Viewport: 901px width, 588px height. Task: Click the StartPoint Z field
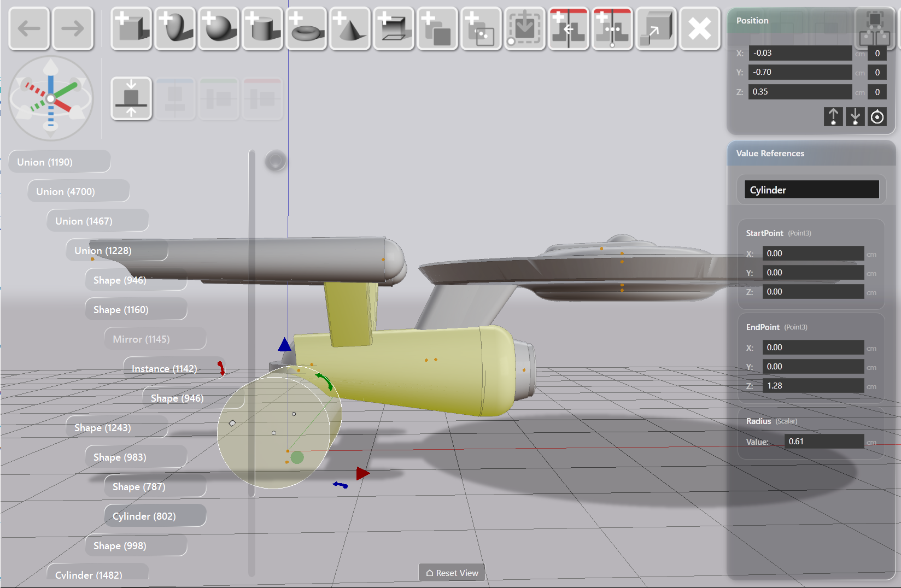(x=813, y=292)
